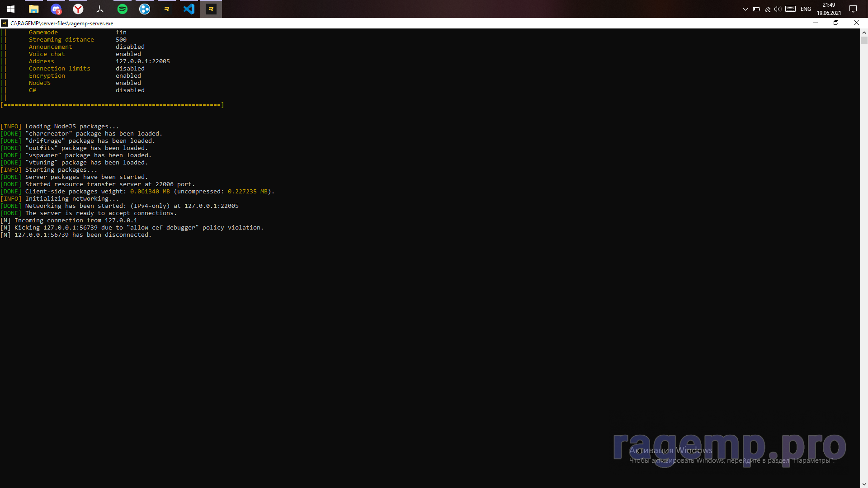Click 'The server is ready to accept connections.'

pos(89,213)
